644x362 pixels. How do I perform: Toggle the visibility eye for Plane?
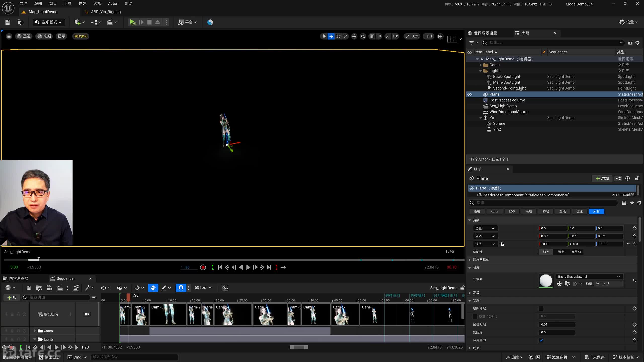(469, 94)
